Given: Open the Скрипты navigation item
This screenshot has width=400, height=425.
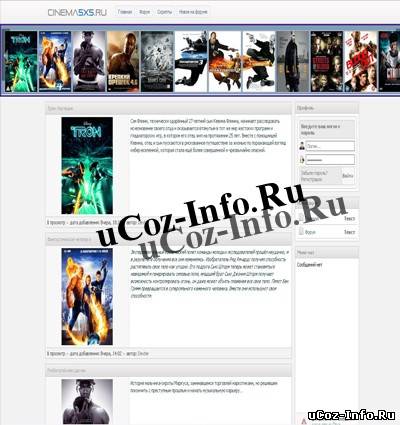Looking at the screenshot, I should [x=164, y=12].
